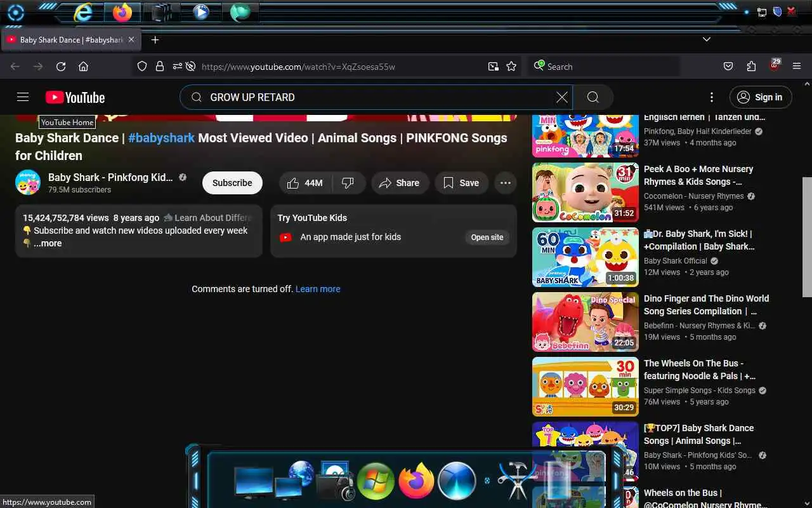Open the 30:29 Super Simple Songs thumbnail
Image resolution: width=812 pixels, height=508 pixels.
point(585,387)
